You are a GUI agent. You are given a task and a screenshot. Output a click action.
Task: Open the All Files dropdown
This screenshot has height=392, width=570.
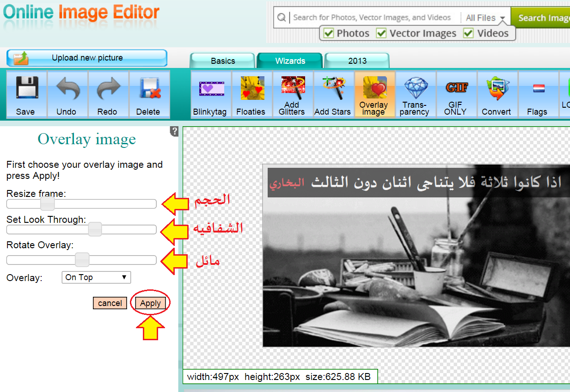click(484, 17)
